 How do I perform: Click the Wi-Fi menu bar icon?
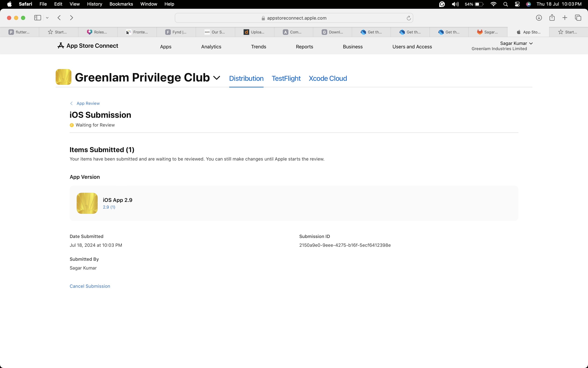coord(493,4)
